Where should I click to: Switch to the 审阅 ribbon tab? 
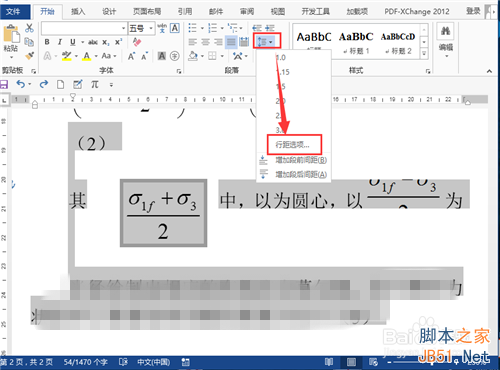[247, 12]
